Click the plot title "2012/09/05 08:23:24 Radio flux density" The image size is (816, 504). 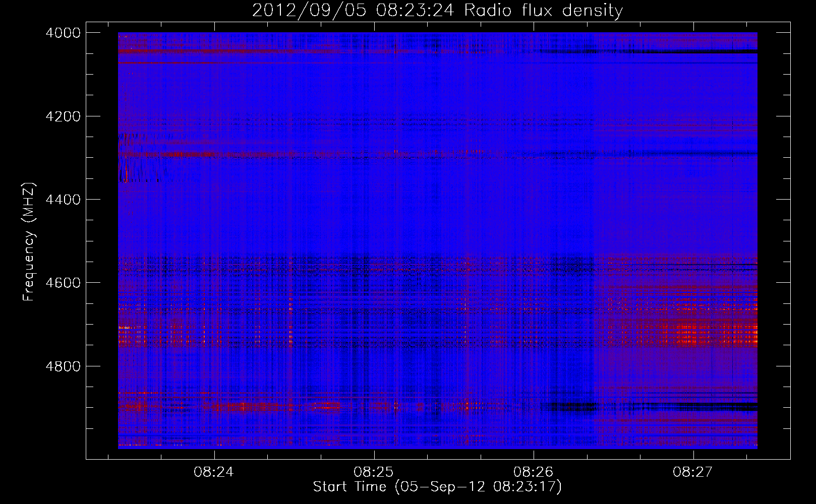(x=437, y=11)
